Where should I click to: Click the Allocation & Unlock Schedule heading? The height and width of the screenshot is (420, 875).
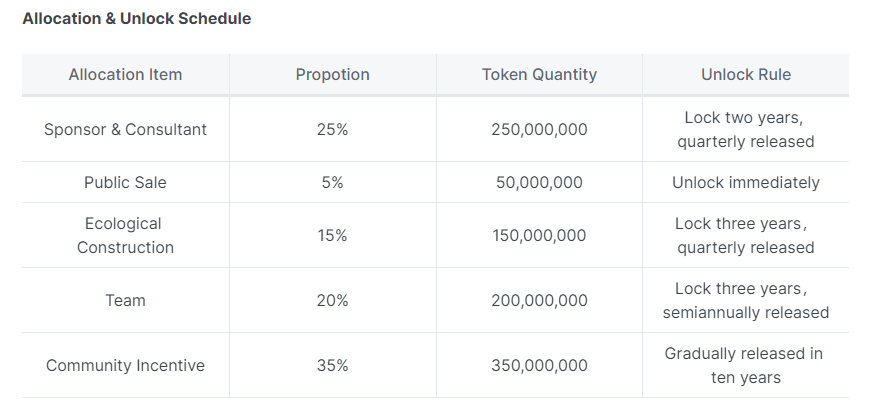[136, 19]
